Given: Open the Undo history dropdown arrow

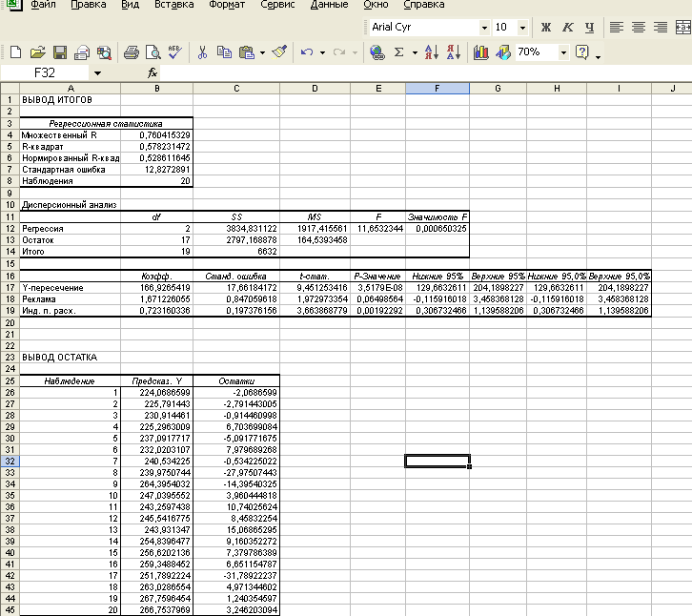Looking at the screenshot, I should [x=322, y=53].
